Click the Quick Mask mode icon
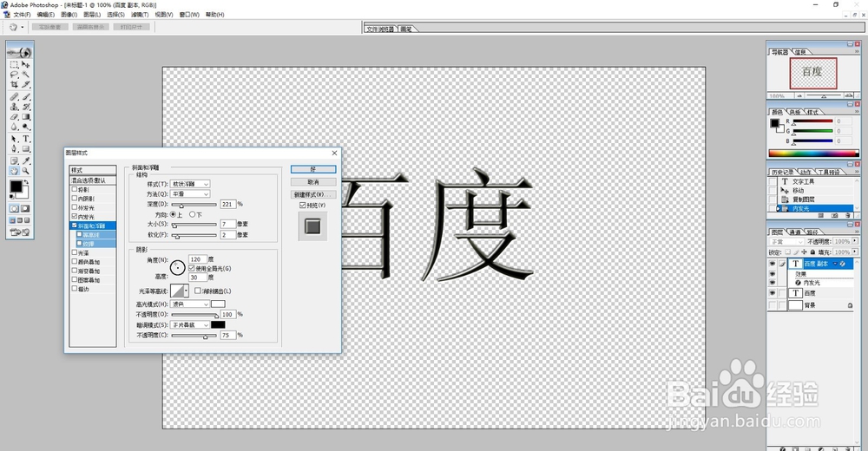 click(25, 209)
